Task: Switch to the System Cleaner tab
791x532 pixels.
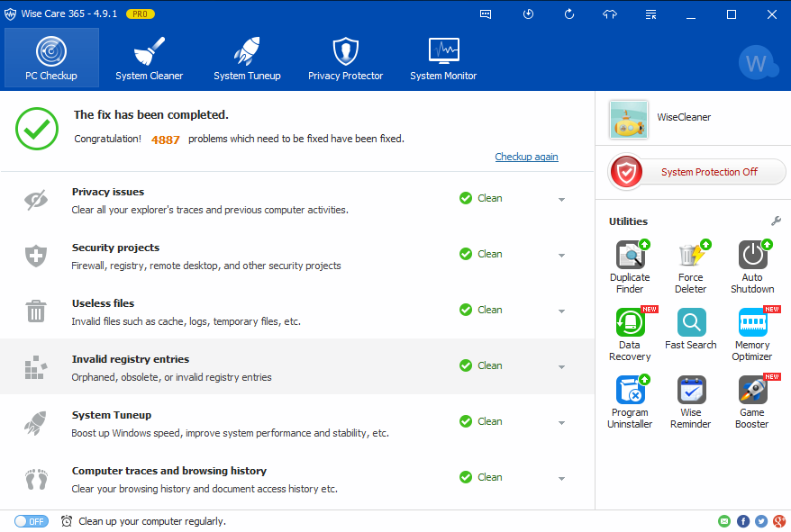Action: (x=150, y=59)
